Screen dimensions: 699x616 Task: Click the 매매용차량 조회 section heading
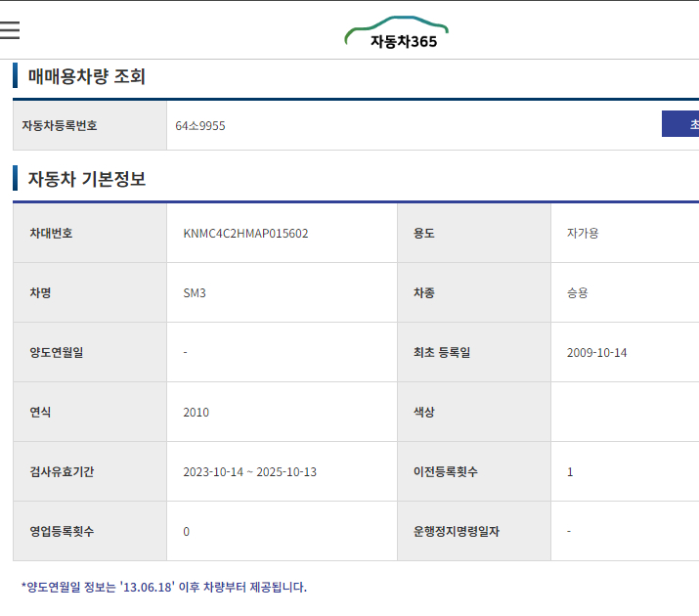86,76
